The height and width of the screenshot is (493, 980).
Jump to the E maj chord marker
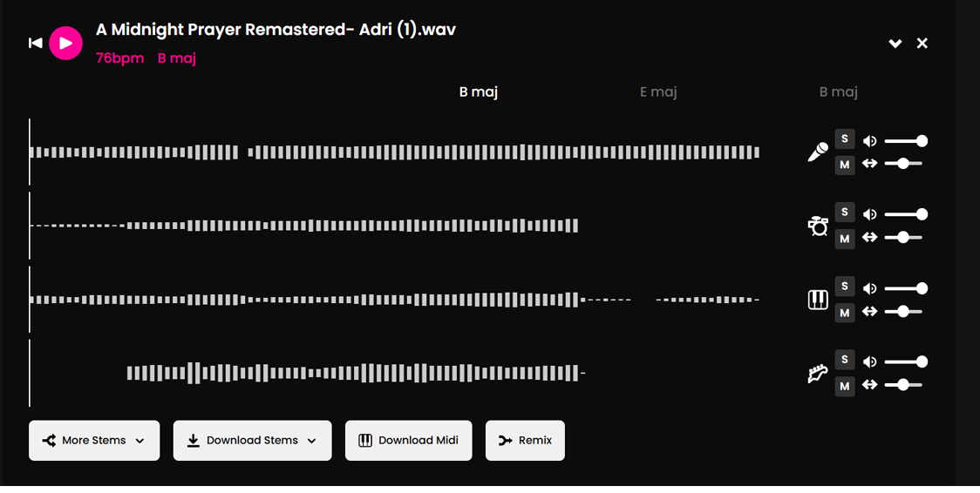(x=658, y=91)
